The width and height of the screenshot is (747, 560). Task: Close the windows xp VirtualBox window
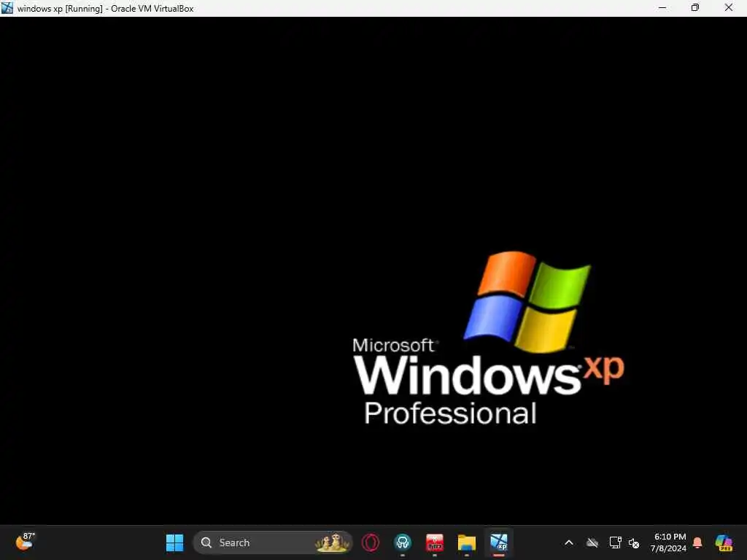[729, 7]
